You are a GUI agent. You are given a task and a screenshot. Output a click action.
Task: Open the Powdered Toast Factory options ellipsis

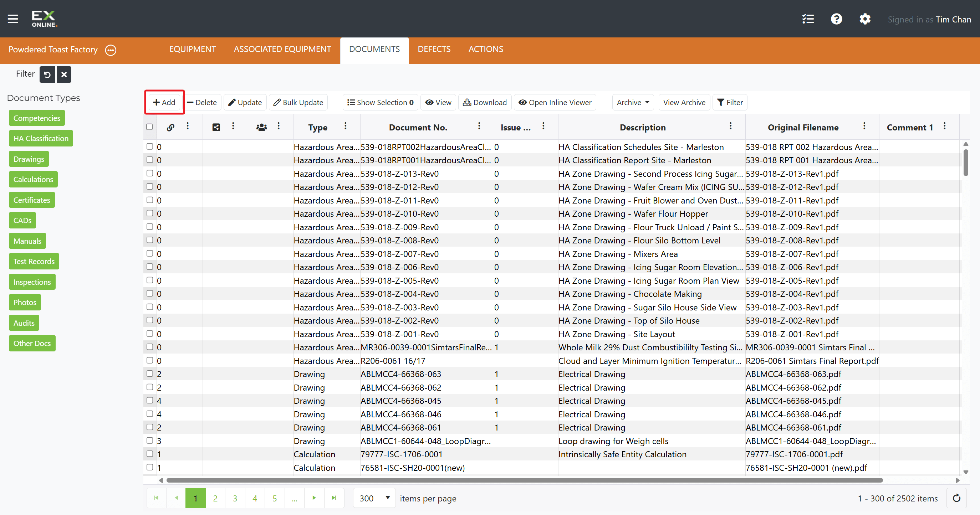[x=111, y=50]
